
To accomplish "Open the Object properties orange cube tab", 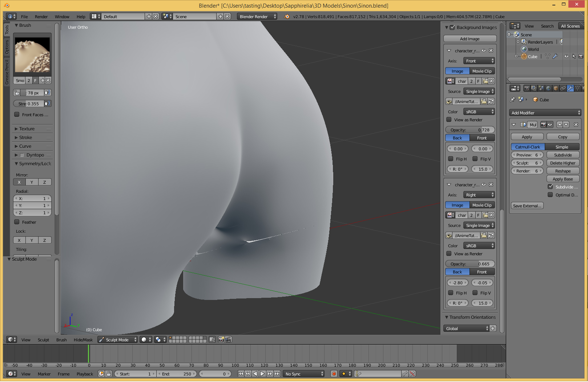I will [x=556, y=88].
